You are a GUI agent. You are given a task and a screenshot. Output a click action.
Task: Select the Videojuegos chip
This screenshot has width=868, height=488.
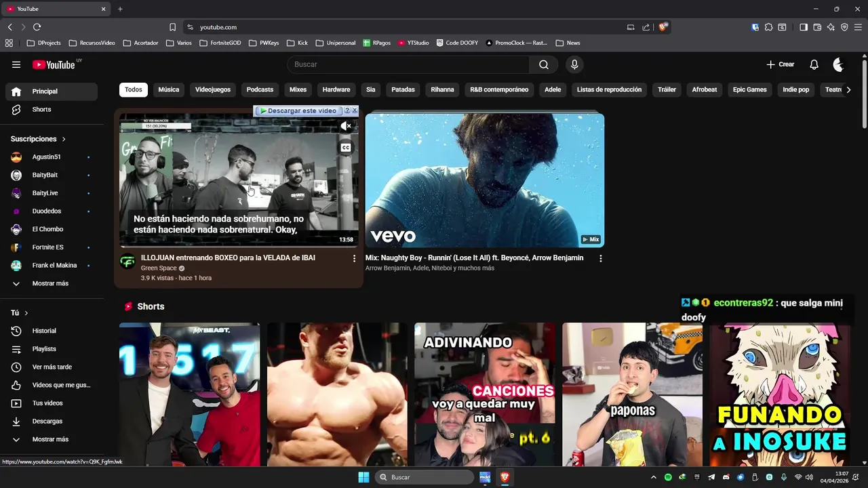click(x=213, y=89)
